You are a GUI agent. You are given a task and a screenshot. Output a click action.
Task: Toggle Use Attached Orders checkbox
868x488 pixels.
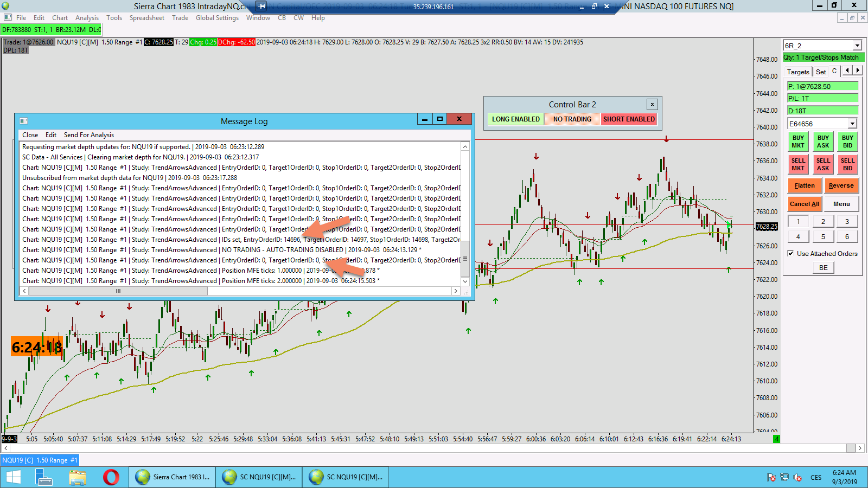tap(791, 253)
